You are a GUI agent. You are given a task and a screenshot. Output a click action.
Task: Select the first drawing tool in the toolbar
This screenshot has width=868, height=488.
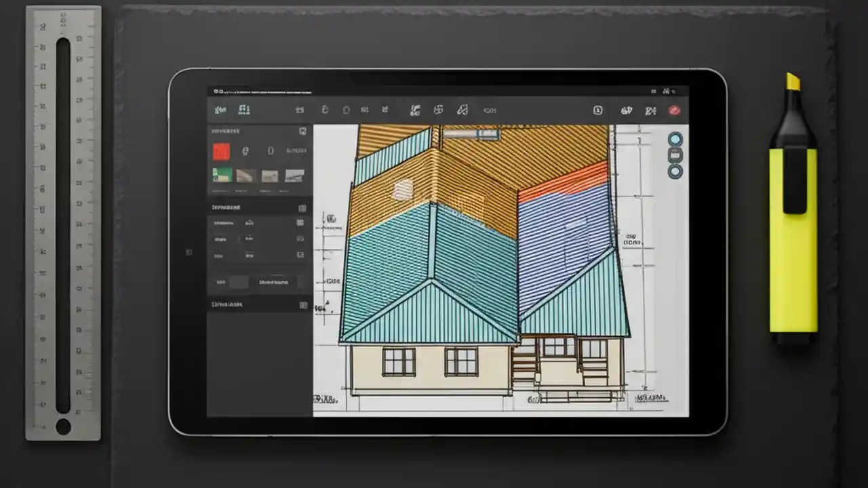[x=299, y=110]
